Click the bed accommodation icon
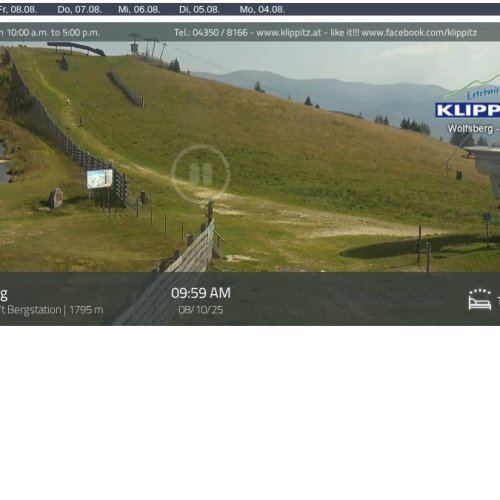Viewport: 500px width, 500px height. [480, 300]
